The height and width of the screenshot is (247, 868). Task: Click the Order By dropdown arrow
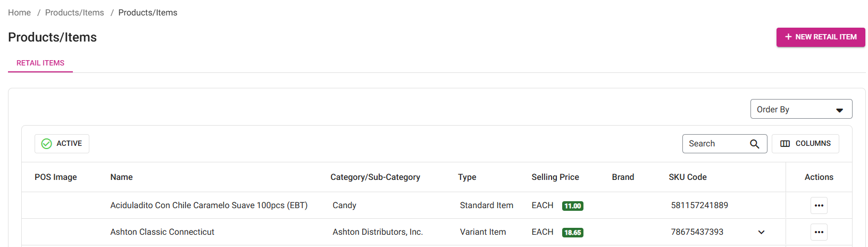click(x=839, y=110)
